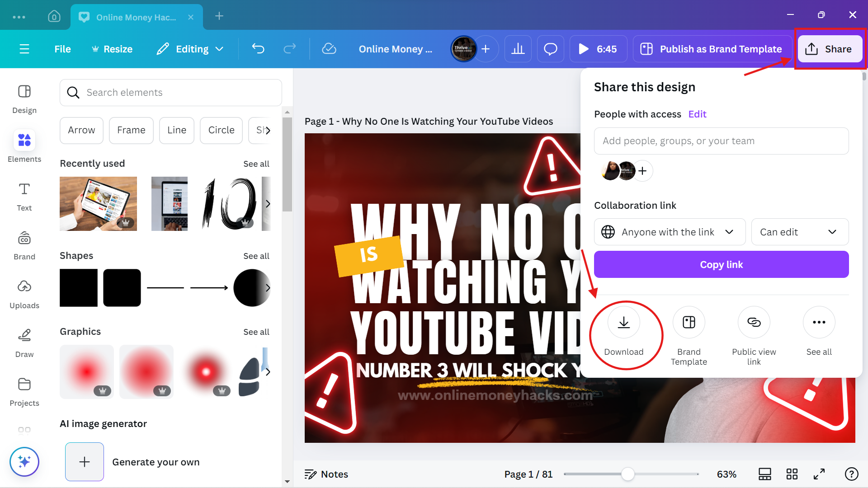Open the analytics bar chart icon
Viewport: 868px width, 488px height.
[x=518, y=49]
